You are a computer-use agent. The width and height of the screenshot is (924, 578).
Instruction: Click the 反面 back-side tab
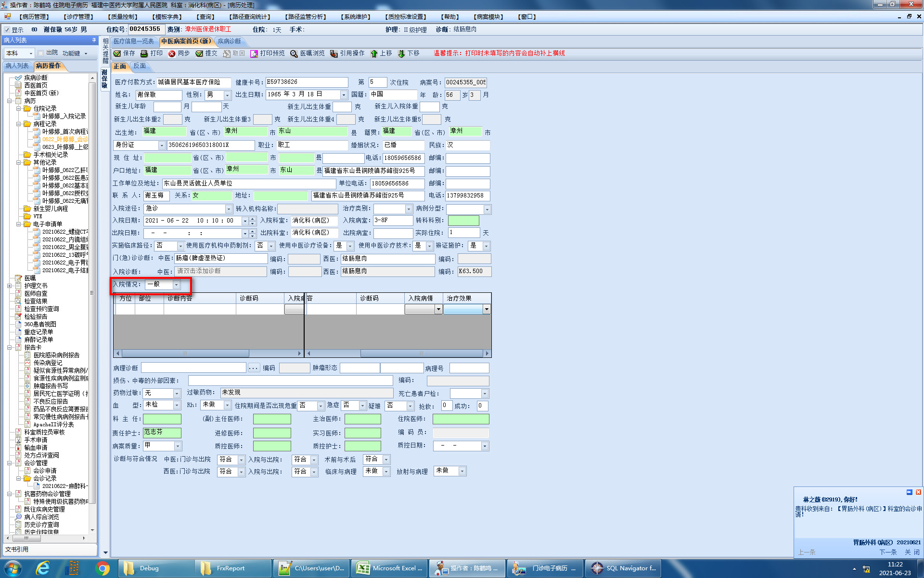(140, 66)
